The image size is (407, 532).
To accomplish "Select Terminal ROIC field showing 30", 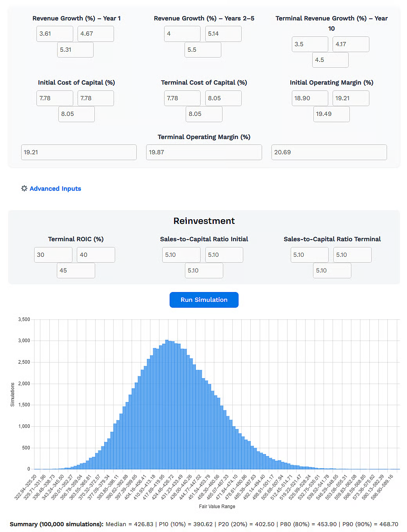I will [53, 255].
